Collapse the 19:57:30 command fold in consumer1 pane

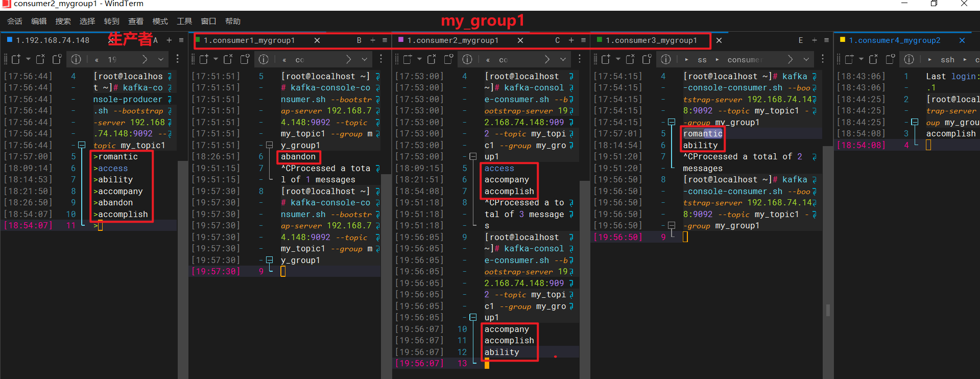(270, 260)
